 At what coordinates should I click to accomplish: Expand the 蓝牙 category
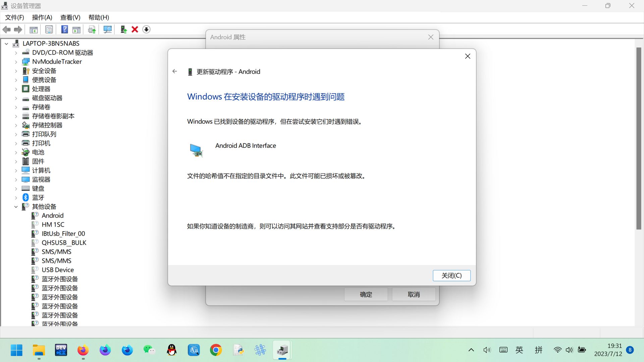coord(16,197)
